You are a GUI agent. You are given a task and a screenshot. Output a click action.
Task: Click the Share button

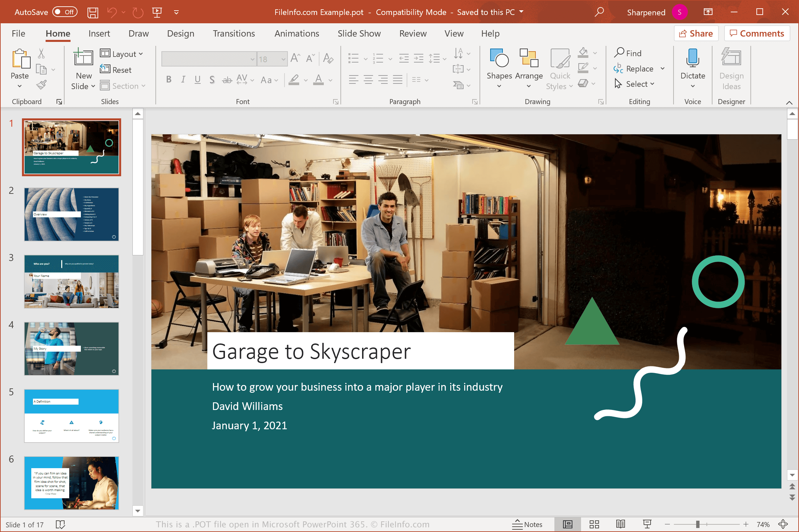pos(696,34)
